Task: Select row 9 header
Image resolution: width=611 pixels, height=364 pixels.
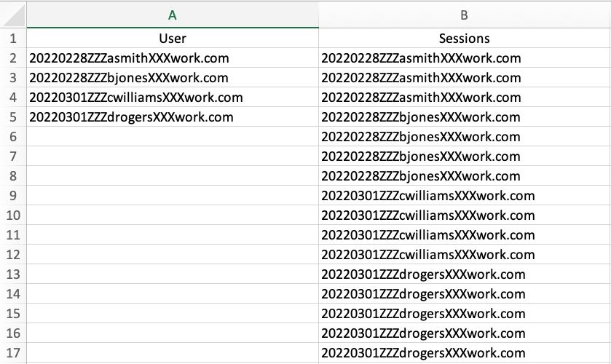Action: [x=13, y=196]
